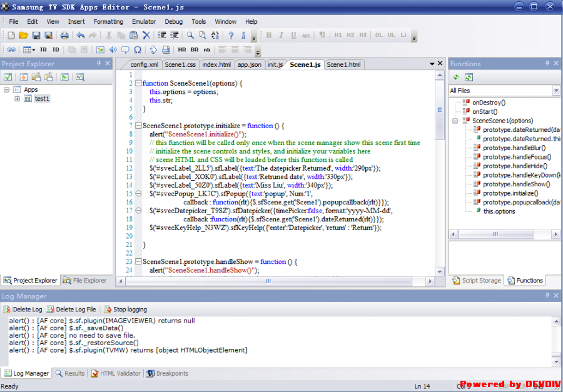563x392 pixels.
Task: Toggle the Stop logging button
Action: pyautogui.click(x=126, y=309)
